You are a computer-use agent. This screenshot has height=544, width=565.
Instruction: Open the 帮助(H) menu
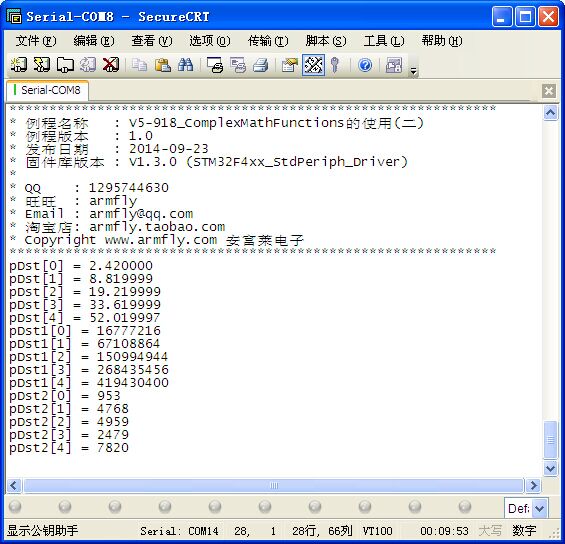pos(442,41)
